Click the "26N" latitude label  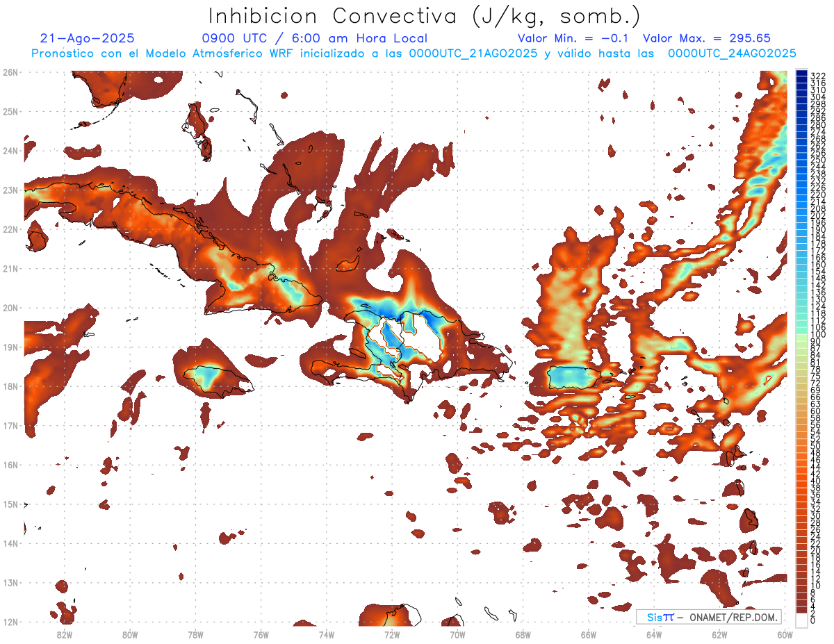coord(10,72)
